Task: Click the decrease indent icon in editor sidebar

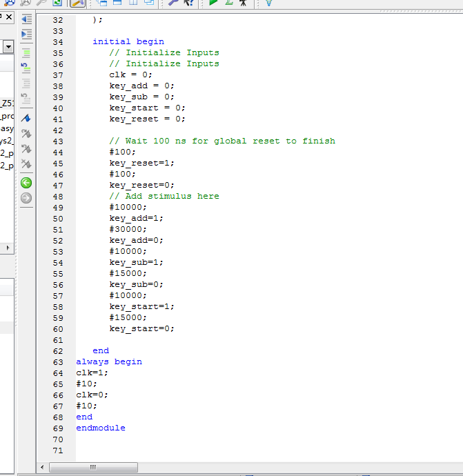Action: click(x=26, y=20)
